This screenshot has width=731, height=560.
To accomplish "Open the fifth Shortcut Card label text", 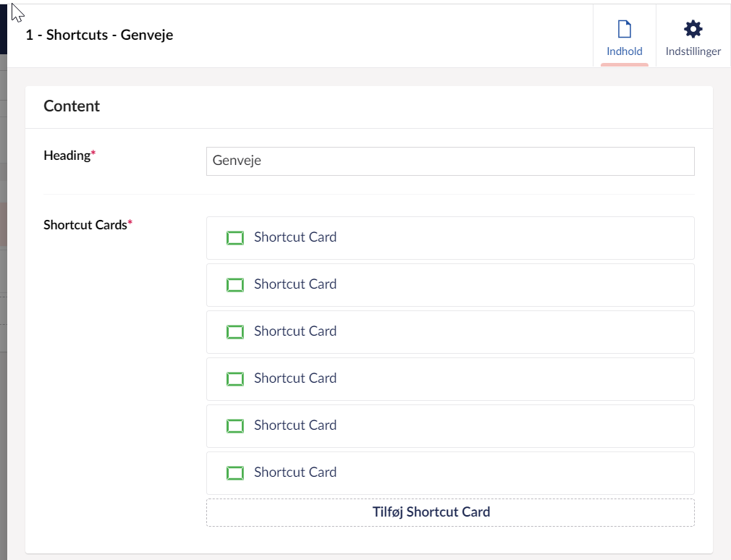I will tap(295, 425).
